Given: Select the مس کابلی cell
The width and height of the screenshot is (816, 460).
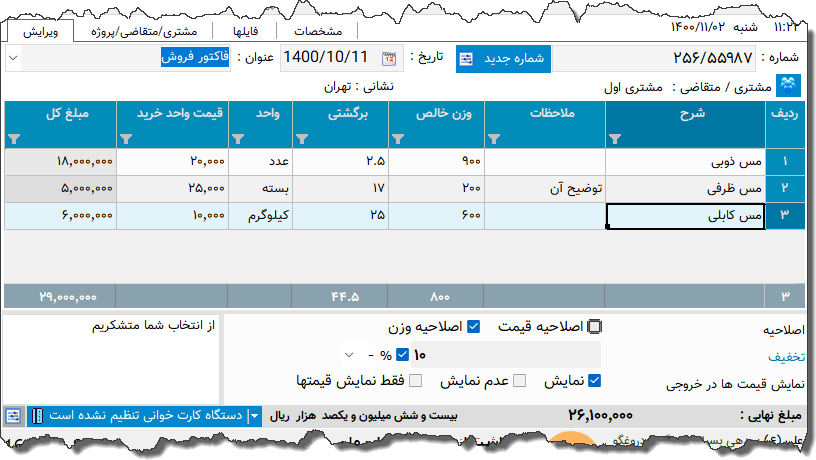Looking at the screenshot, I should coord(686,215).
